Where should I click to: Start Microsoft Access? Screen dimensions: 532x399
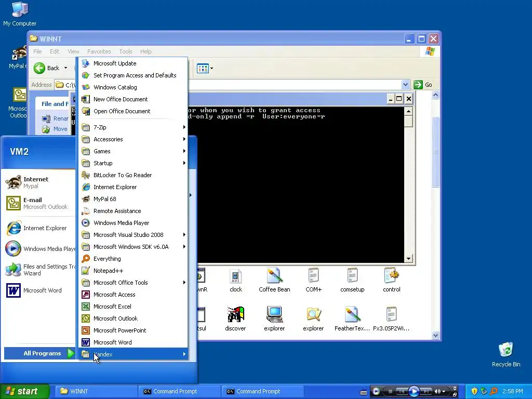(134, 295)
